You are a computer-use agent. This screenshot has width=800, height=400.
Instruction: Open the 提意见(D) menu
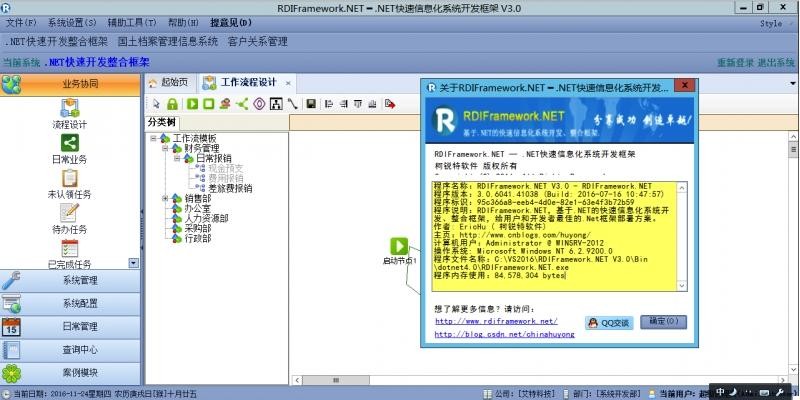pyautogui.click(x=231, y=23)
